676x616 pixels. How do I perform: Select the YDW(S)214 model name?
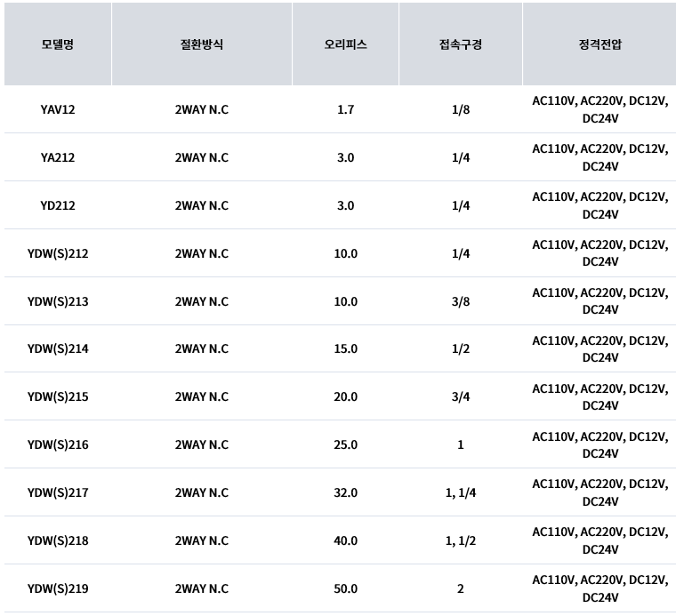(x=58, y=348)
